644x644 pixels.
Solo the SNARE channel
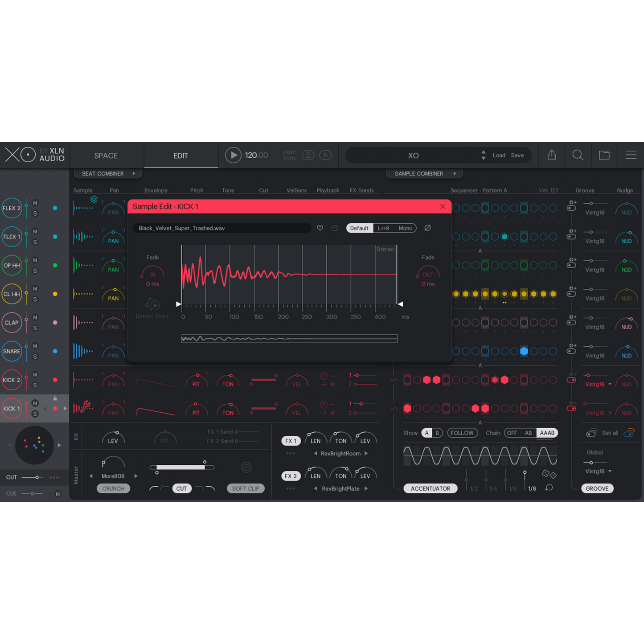(x=35, y=357)
